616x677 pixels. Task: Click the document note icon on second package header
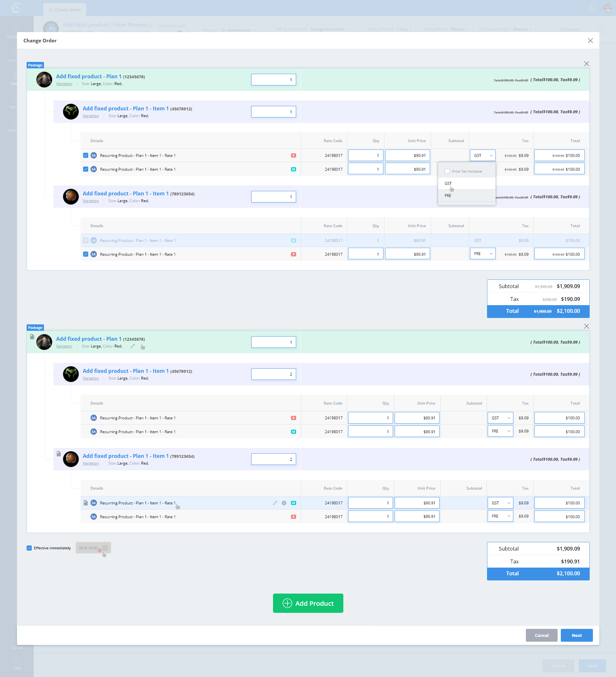point(32,337)
